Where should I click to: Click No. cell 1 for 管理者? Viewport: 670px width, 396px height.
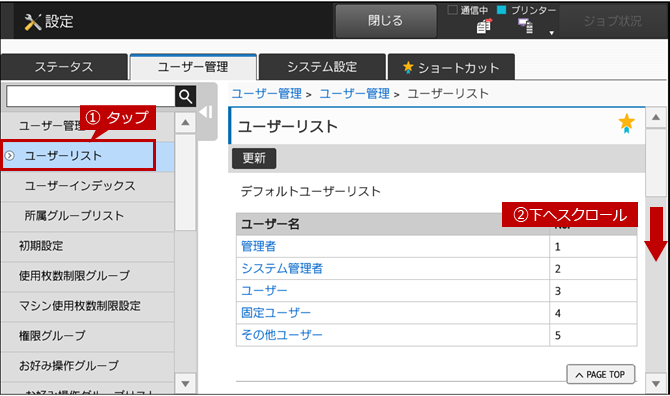click(x=593, y=246)
